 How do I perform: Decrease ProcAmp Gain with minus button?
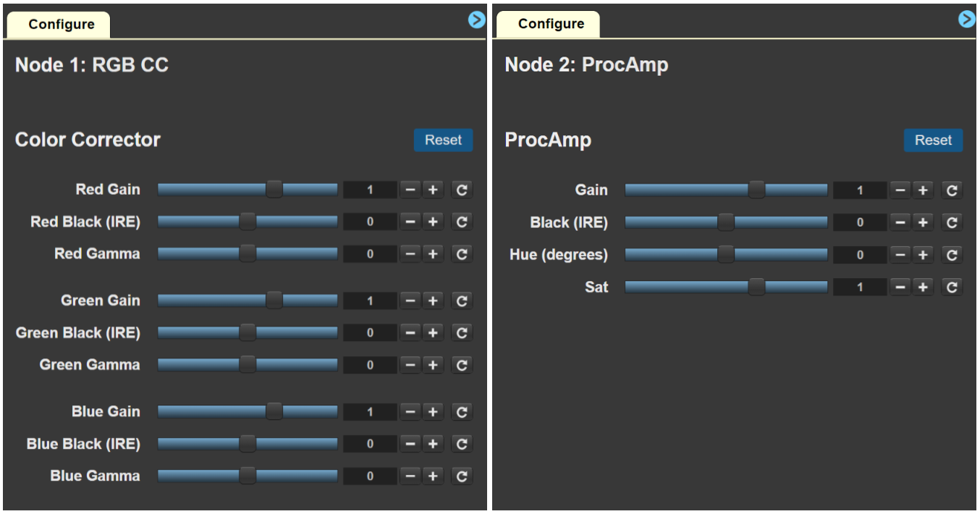(900, 190)
